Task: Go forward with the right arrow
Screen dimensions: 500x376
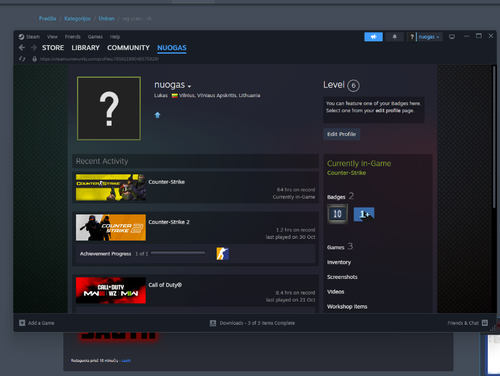Action: (x=34, y=48)
